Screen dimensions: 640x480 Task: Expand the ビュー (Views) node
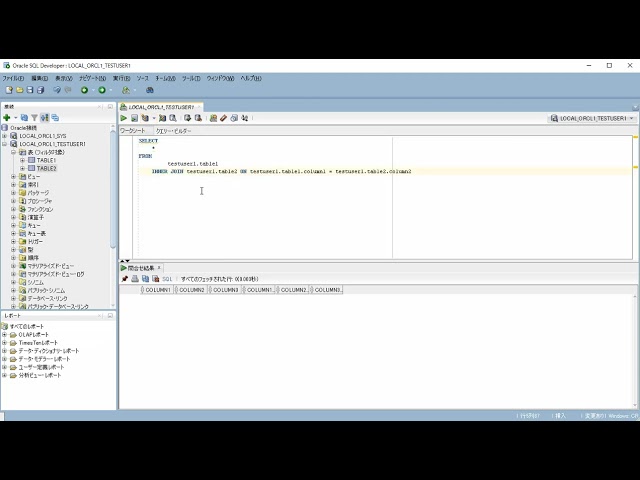coord(13,177)
